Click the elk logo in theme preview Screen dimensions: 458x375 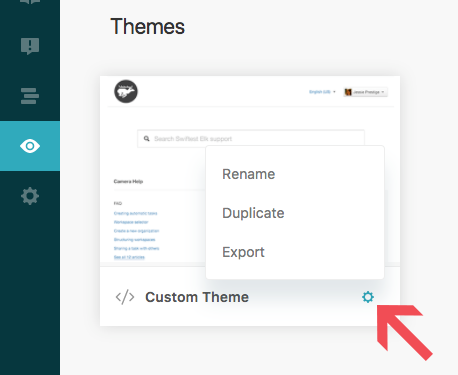[126, 91]
